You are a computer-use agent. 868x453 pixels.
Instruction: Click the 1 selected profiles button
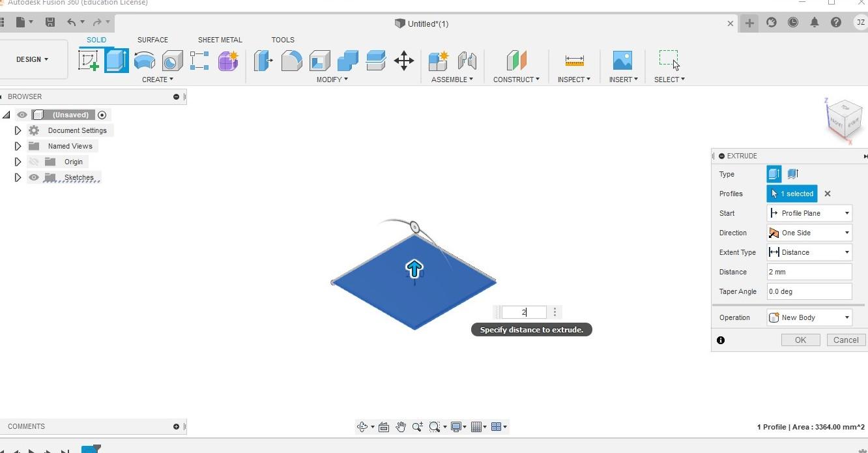tap(792, 194)
